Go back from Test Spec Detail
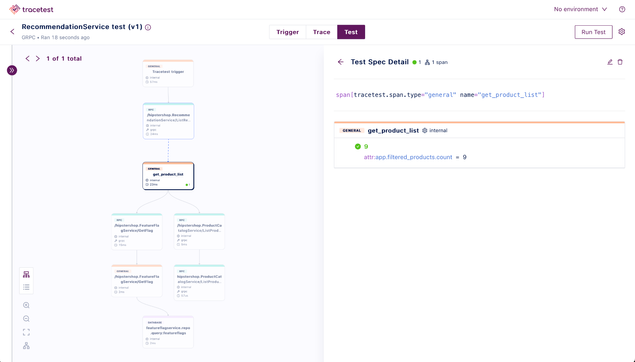Image resolution: width=635 pixels, height=362 pixels. (341, 62)
